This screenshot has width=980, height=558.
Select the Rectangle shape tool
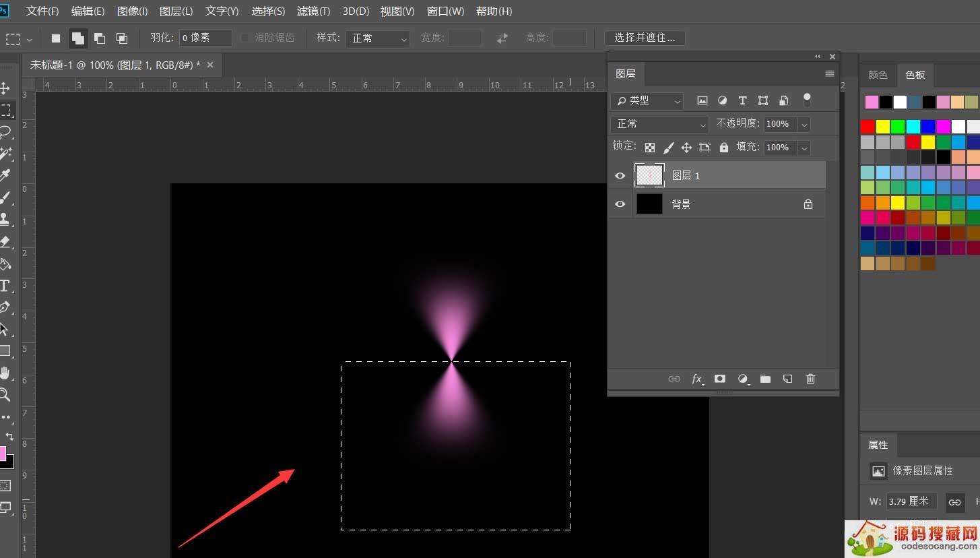pos(5,351)
